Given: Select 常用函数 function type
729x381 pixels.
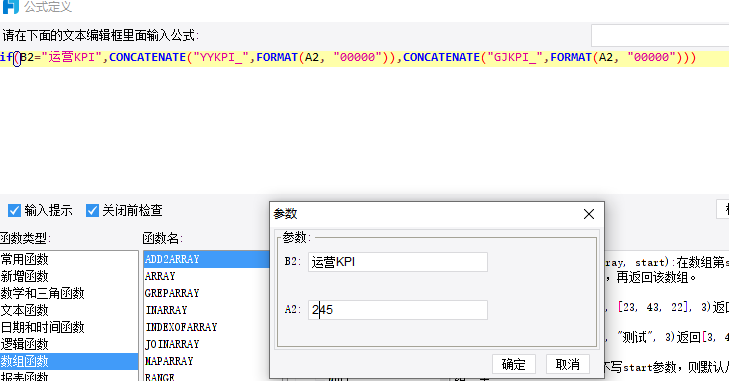Looking at the screenshot, I should pos(69,259).
